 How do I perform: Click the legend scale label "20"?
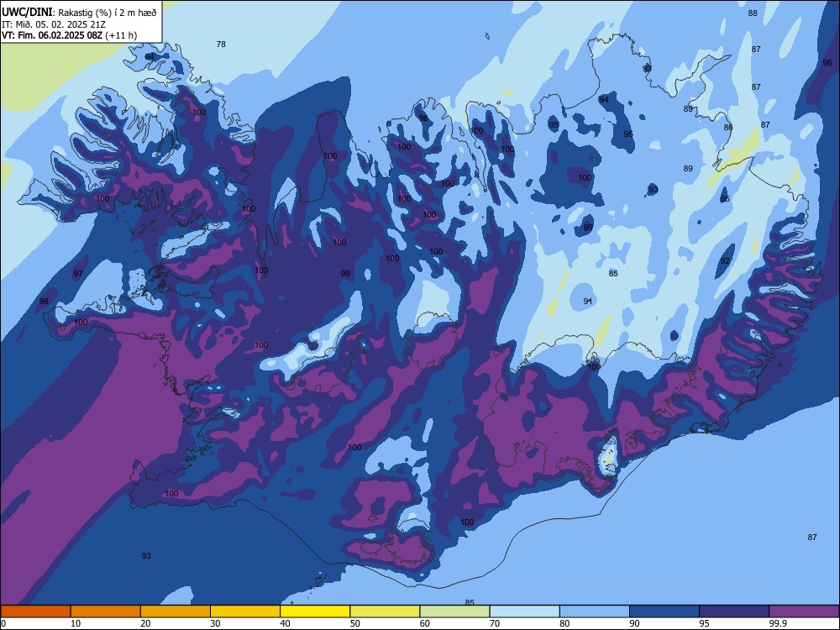click(145, 623)
